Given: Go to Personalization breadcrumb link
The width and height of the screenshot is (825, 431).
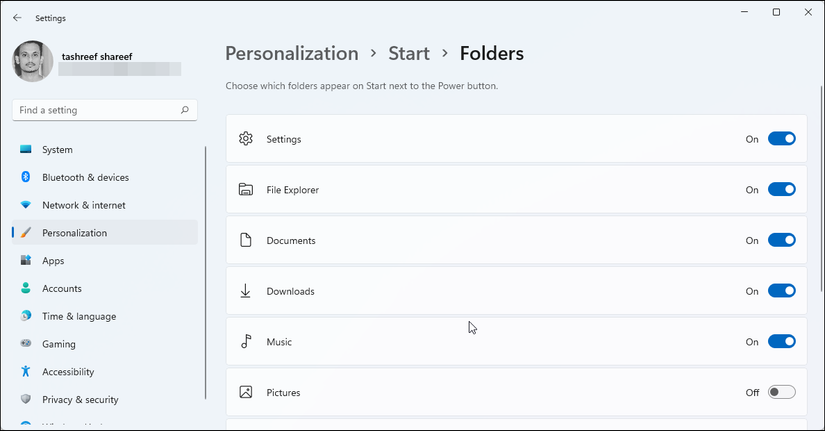Looking at the screenshot, I should point(291,54).
